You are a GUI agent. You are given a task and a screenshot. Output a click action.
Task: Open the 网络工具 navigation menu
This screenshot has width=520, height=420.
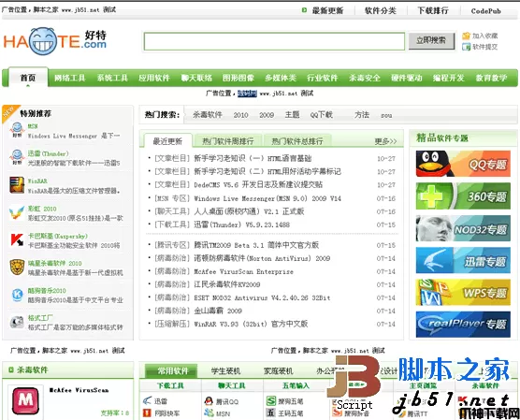tap(69, 78)
